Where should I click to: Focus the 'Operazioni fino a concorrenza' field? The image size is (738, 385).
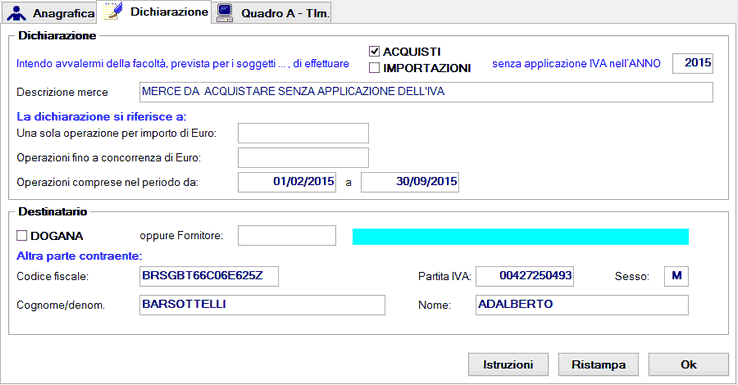(303, 158)
